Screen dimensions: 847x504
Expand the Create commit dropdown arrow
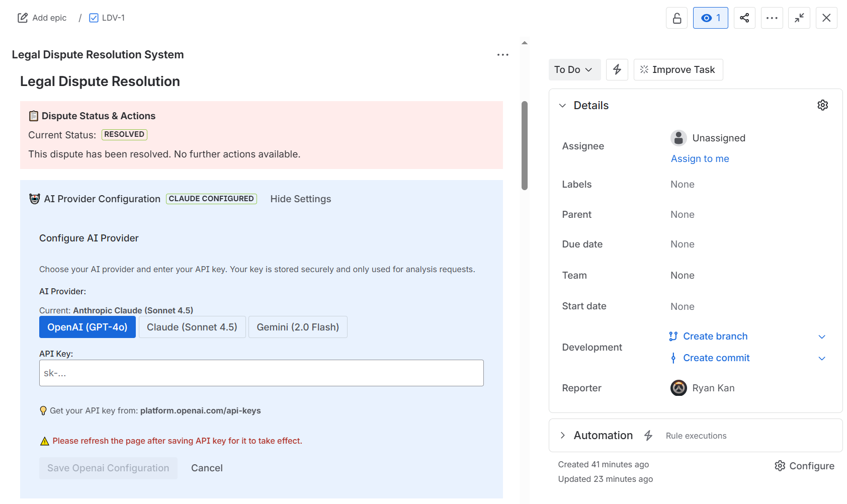pyautogui.click(x=822, y=359)
